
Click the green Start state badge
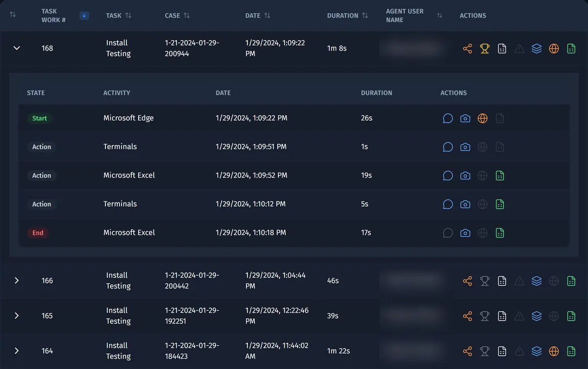(x=40, y=118)
